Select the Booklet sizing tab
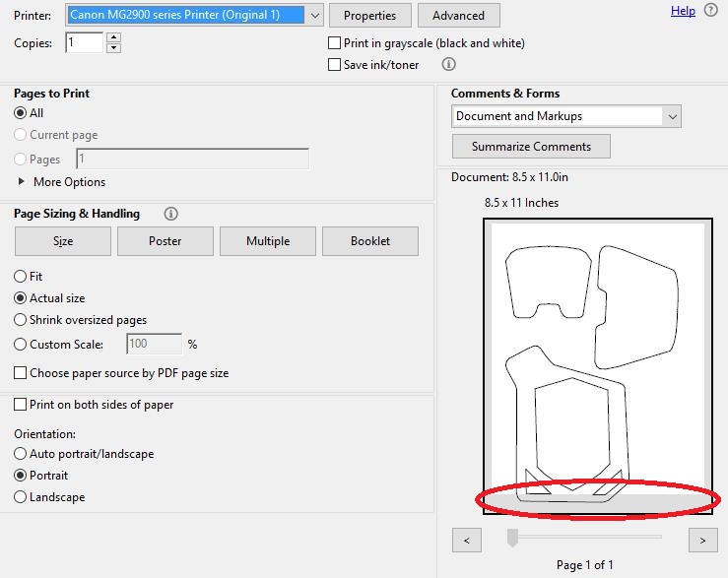 click(x=370, y=241)
